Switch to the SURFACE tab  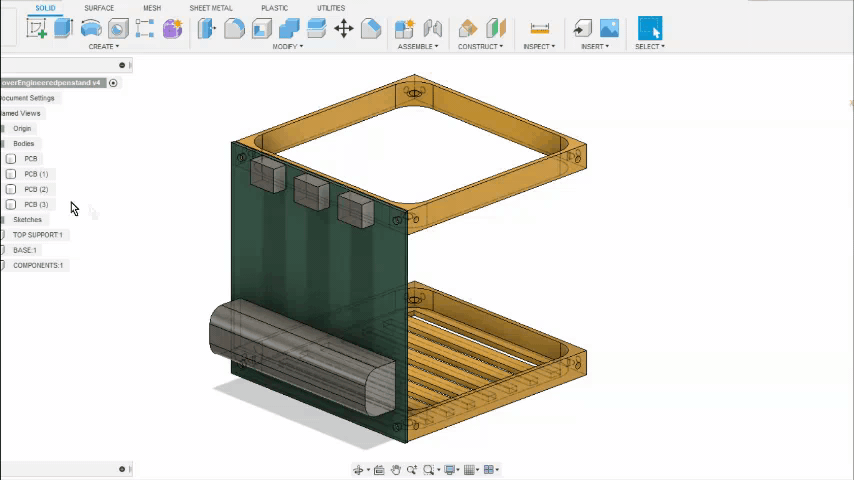click(x=99, y=8)
